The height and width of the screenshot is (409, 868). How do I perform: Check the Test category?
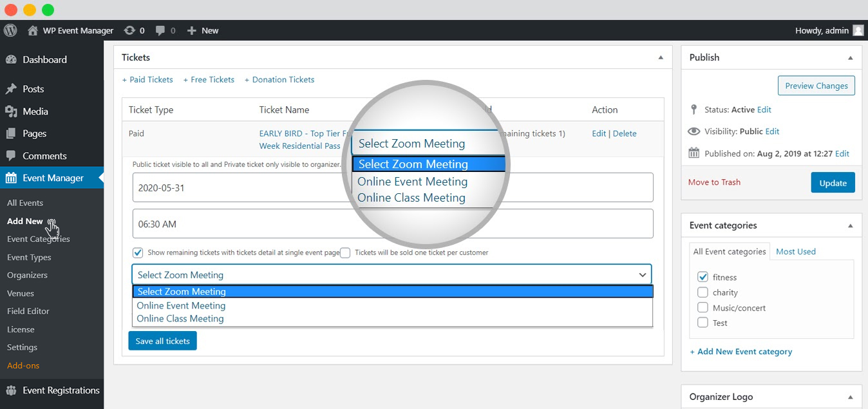pyautogui.click(x=703, y=323)
